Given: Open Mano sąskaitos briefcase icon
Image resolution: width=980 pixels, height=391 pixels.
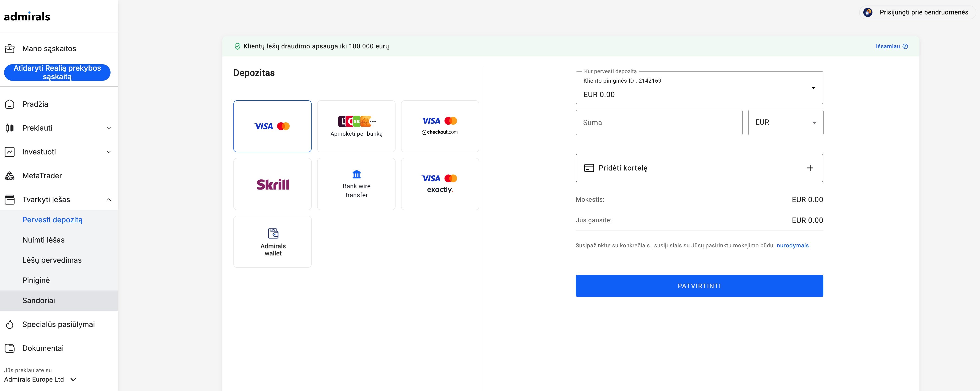Looking at the screenshot, I should (x=9, y=49).
